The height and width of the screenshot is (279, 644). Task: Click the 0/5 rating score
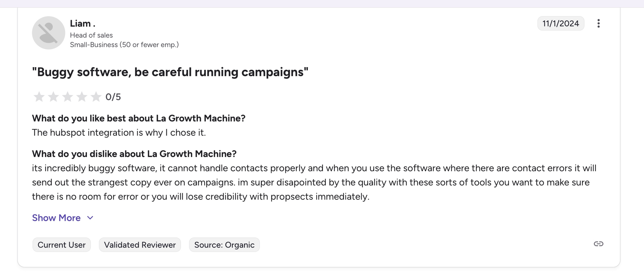click(x=113, y=97)
